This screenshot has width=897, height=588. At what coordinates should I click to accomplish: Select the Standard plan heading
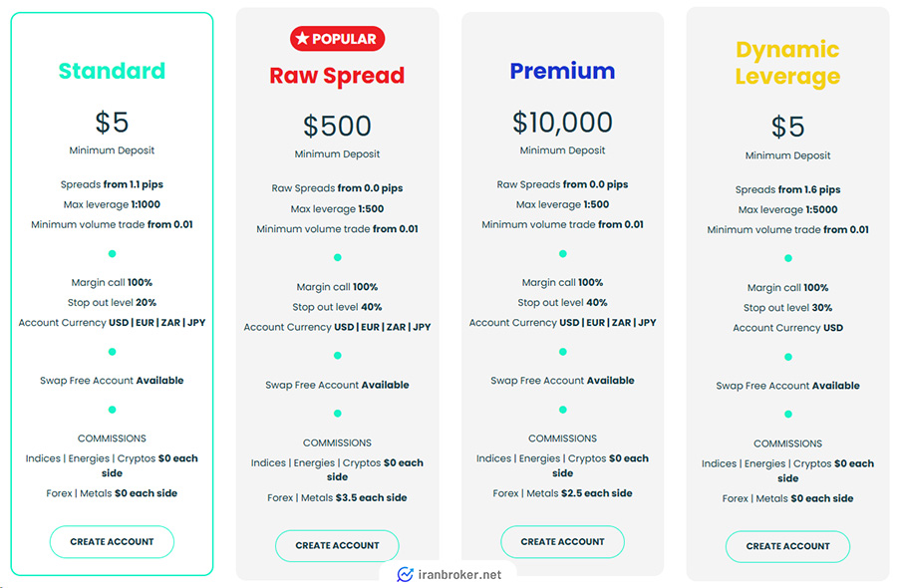point(112,71)
